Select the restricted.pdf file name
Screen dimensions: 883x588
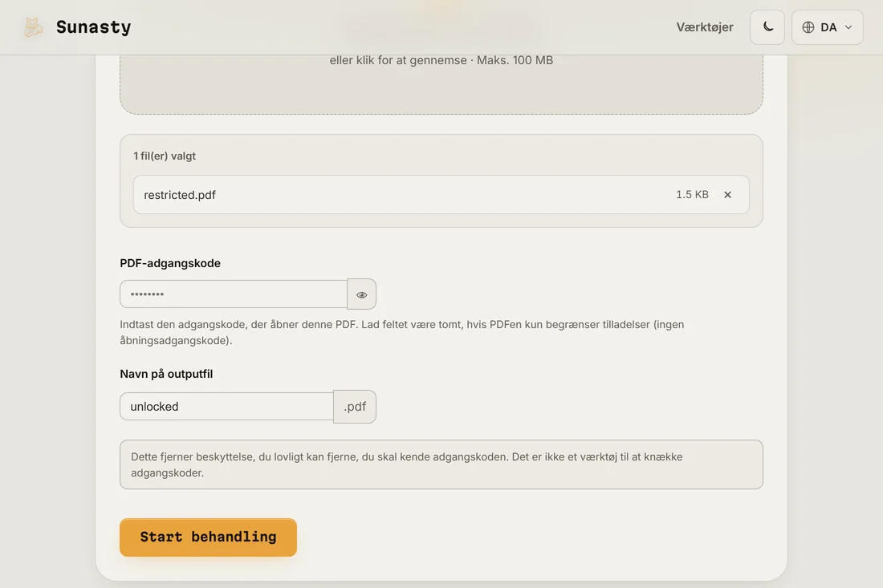pos(180,195)
